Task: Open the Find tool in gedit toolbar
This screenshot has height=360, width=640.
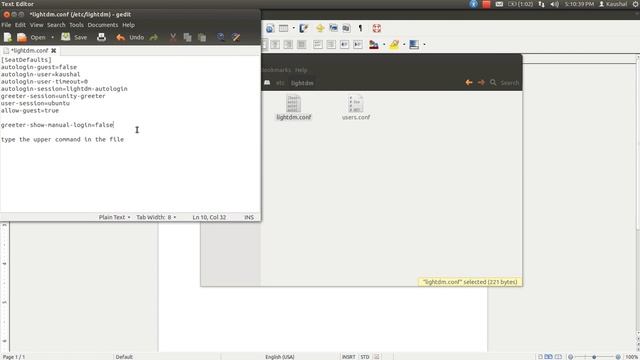Action: (221, 38)
